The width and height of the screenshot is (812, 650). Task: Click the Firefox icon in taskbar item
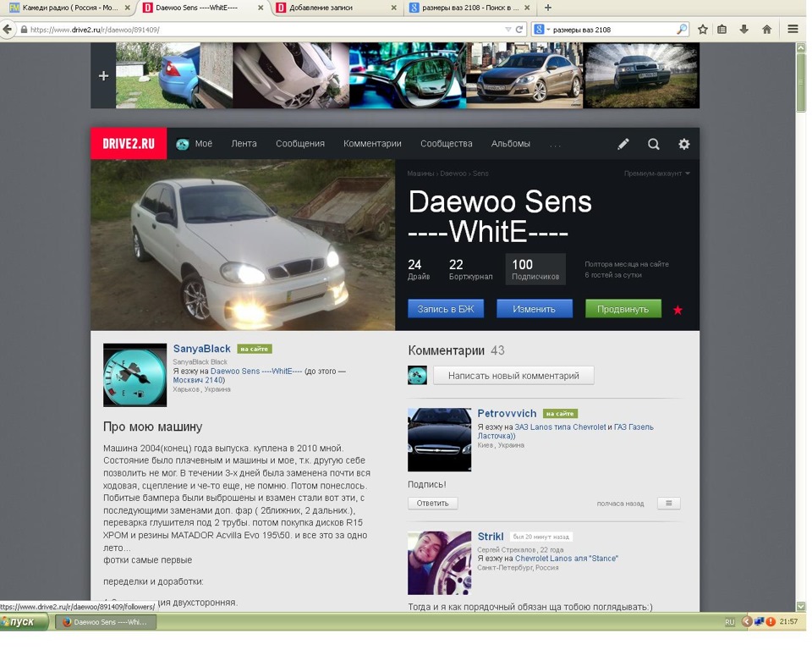tap(67, 622)
